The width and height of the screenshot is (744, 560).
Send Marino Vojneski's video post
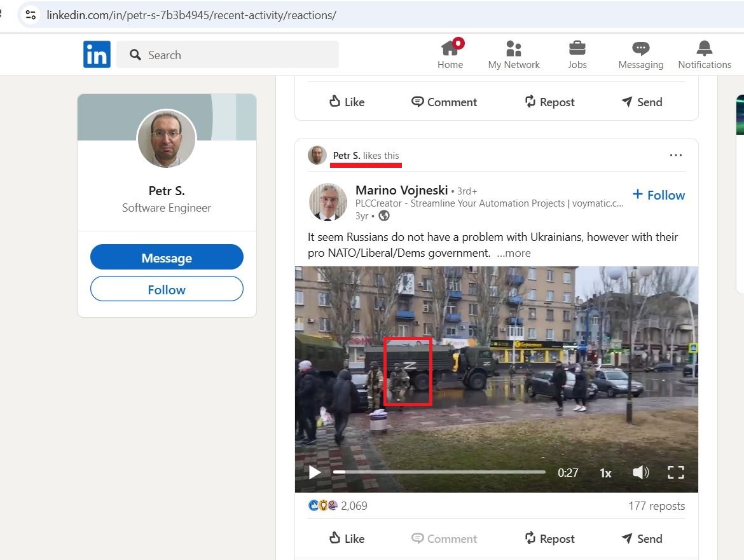click(x=642, y=538)
